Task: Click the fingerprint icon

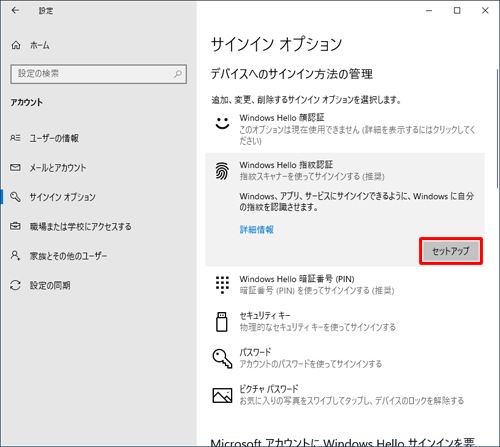Action: point(222,171)
